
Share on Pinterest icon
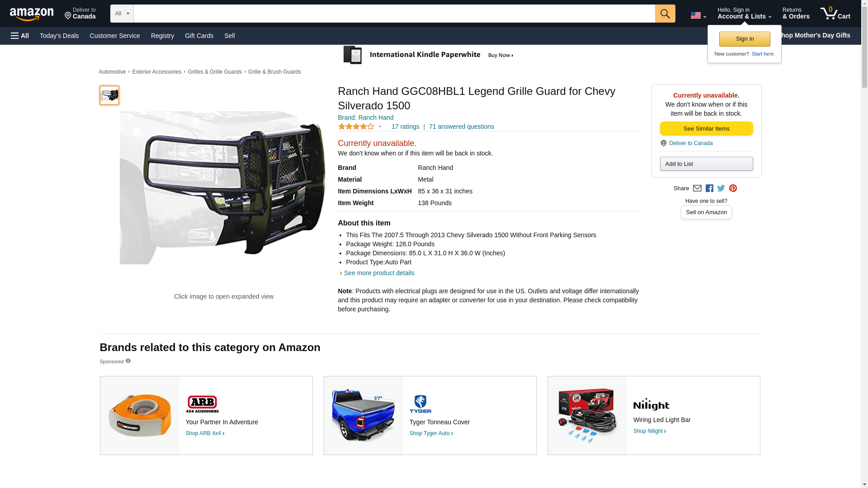[733, 188]
